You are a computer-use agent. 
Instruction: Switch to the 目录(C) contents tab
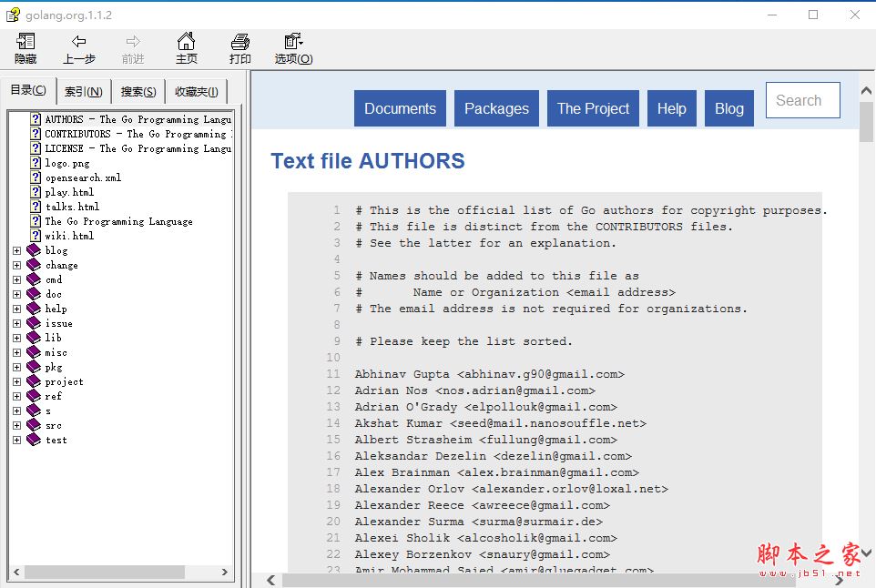(x=28, y=90)
